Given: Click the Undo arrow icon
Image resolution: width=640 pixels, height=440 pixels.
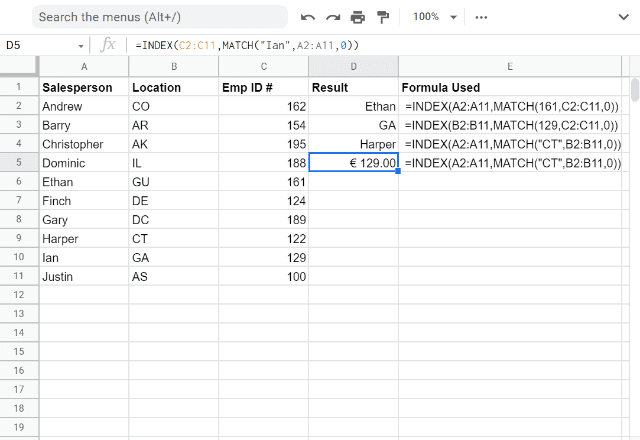Looking at the screenshot, I should click(308, 17).
